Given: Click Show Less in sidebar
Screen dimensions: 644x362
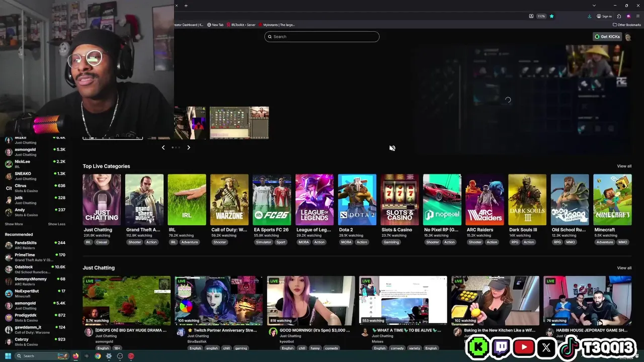Looking at the screenshot, I should tap(56, 224).
